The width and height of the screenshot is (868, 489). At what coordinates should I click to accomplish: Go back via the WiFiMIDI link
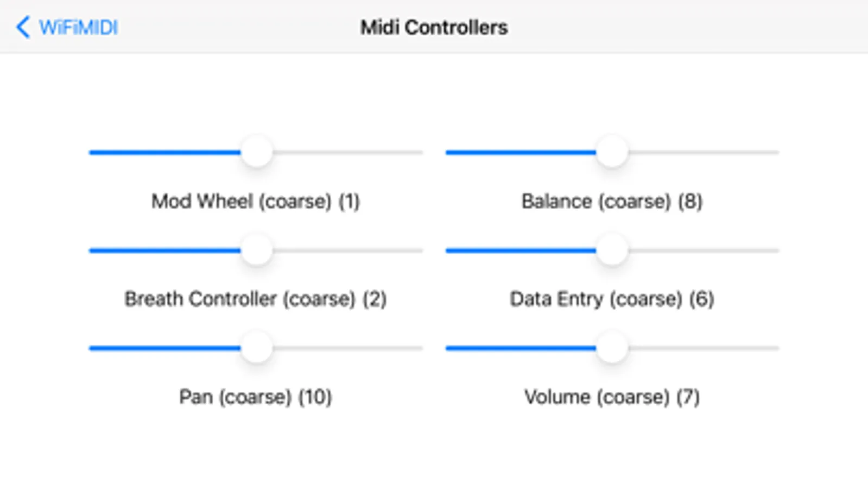78,27
